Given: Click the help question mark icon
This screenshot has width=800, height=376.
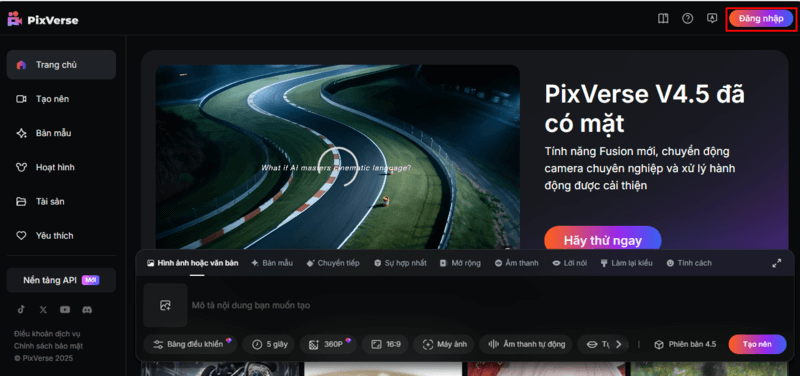Looking at the screenshot, I should point(688,19).
